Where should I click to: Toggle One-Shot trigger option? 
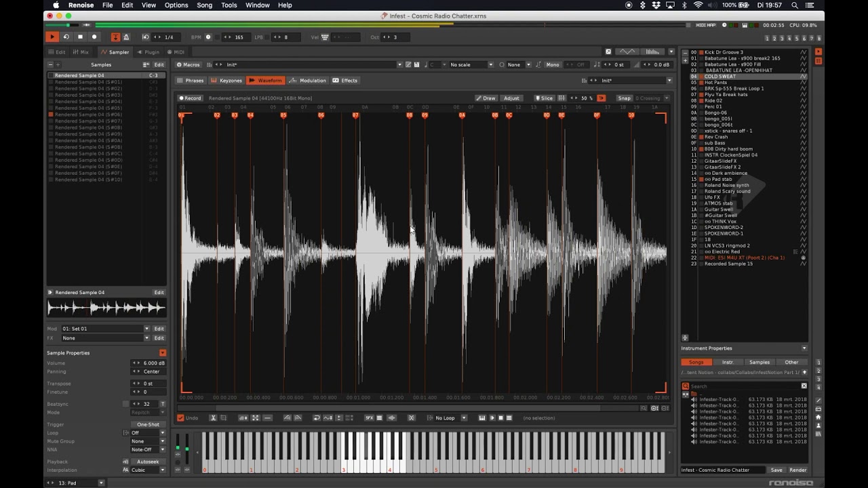coord(148,424)
